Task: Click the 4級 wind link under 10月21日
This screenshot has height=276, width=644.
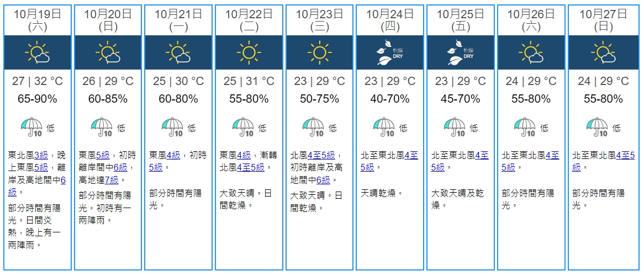Action: 173,155
